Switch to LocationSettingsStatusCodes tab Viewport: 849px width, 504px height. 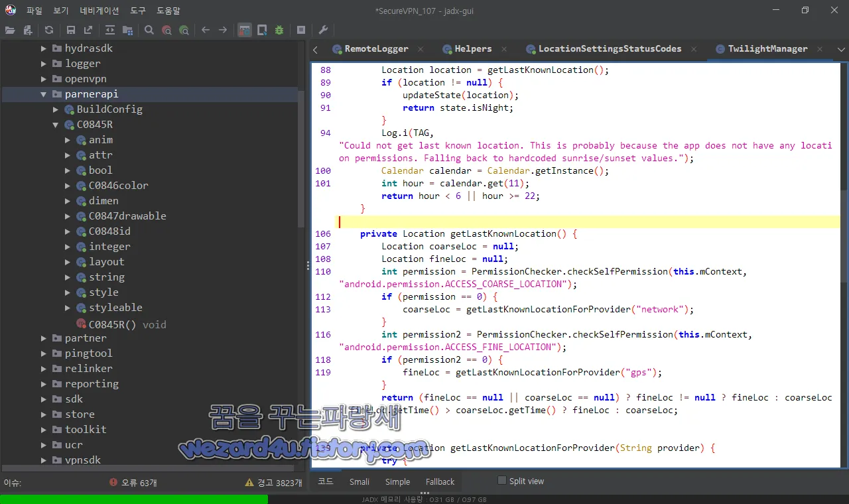click(x=610, y=48)
